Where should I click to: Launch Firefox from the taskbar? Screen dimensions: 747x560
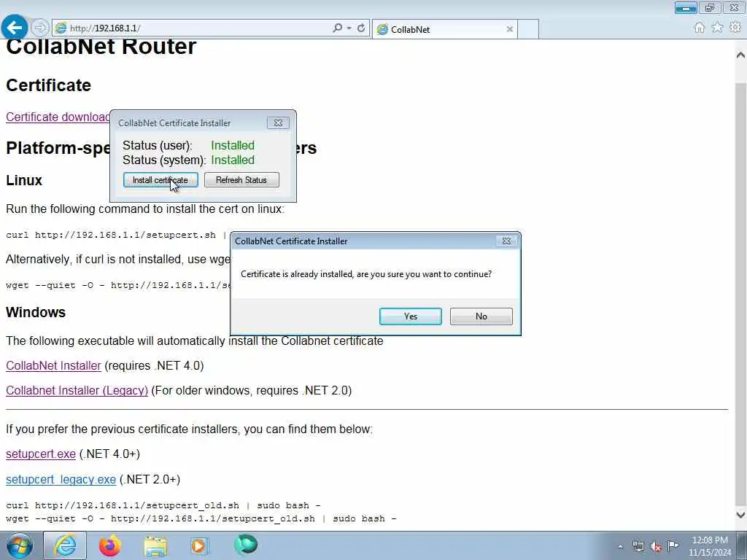click(x=110, y=545)
